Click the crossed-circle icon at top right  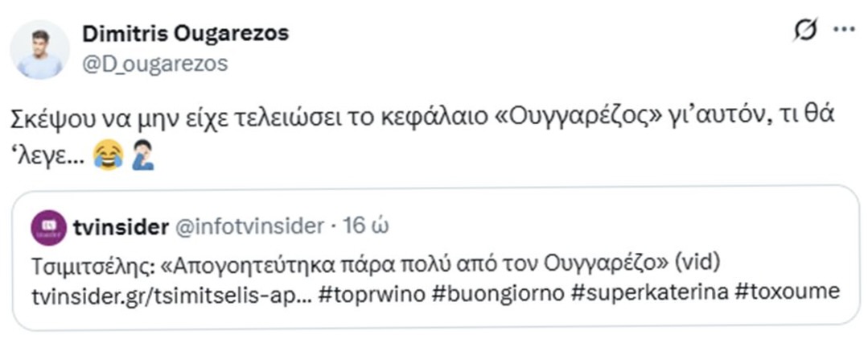pos(804,31)
